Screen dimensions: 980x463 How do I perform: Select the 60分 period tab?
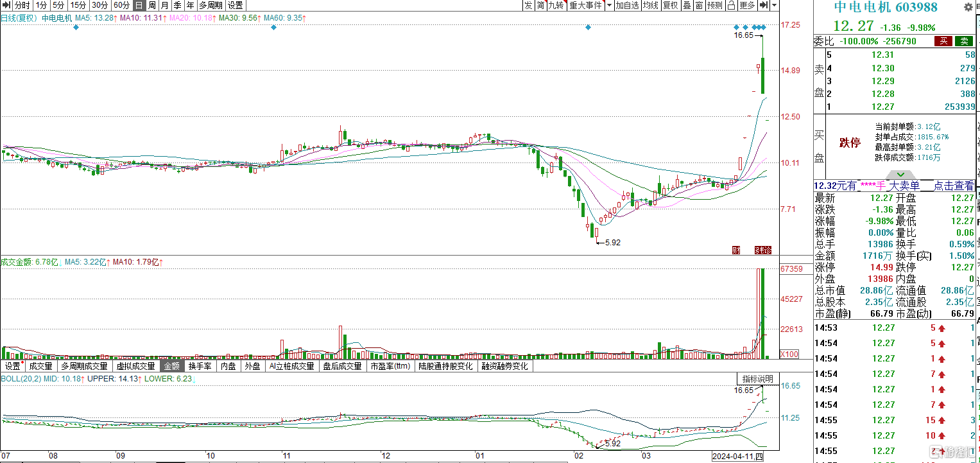coord(121,5)
